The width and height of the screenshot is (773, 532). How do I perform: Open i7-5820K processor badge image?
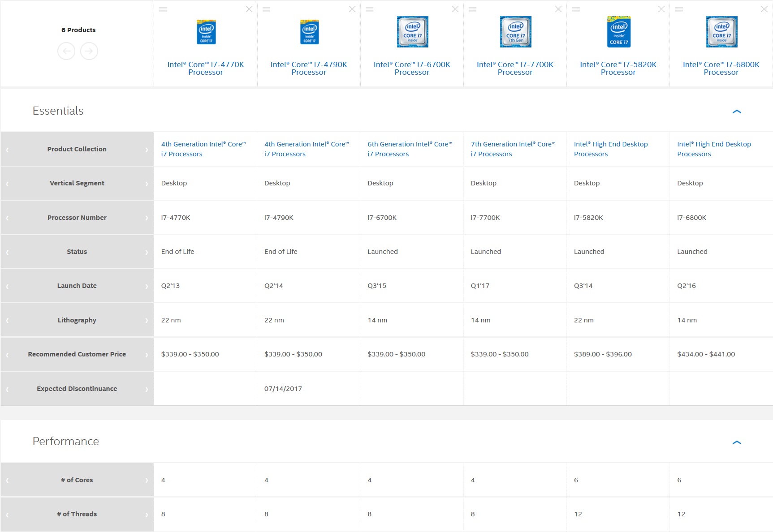point(618,32)
